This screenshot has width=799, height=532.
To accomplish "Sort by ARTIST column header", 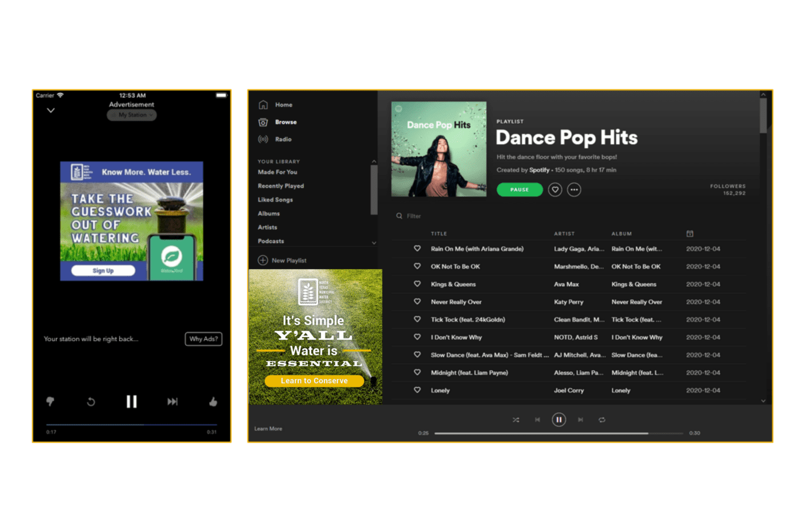I will click(x=564, y=234).
